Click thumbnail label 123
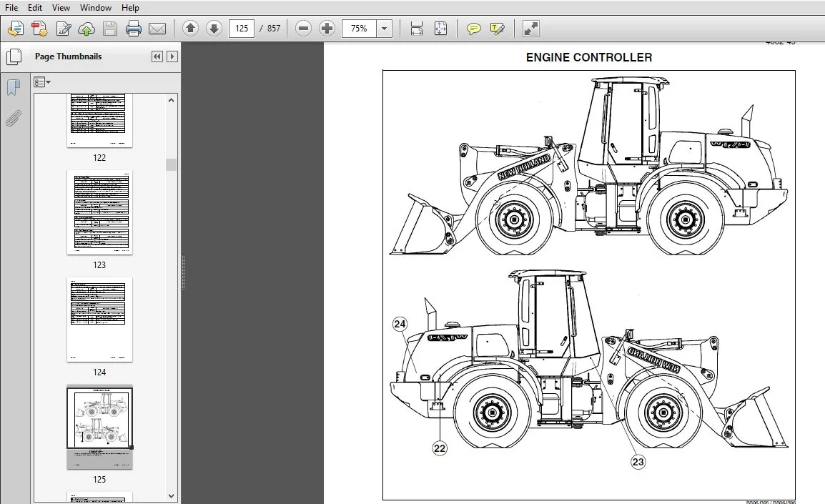The width and height of the screenshot is (825, 504). tap(99, 265)
